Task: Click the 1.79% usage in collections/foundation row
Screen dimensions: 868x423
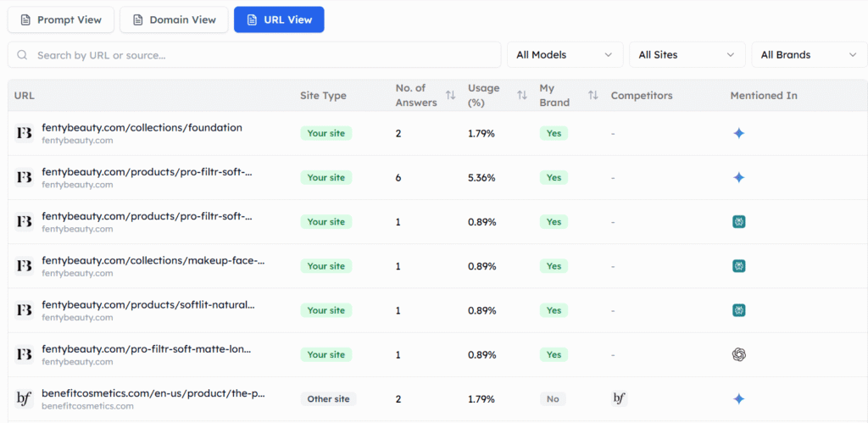Action: (x=481, y=133)
